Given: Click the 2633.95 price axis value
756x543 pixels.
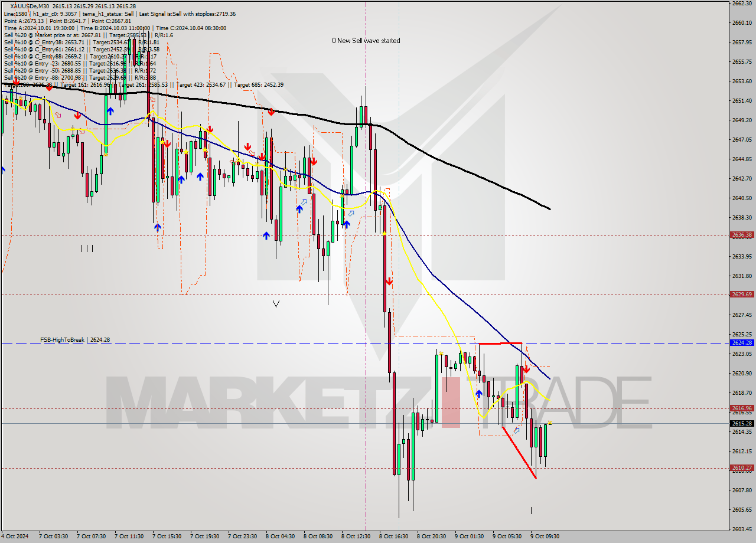Looking at the screenshot, I should (x=742, y=256).
